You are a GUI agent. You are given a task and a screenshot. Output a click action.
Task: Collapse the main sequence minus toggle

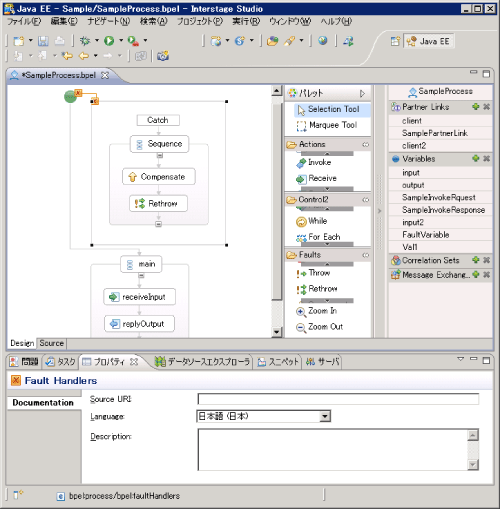141,276
